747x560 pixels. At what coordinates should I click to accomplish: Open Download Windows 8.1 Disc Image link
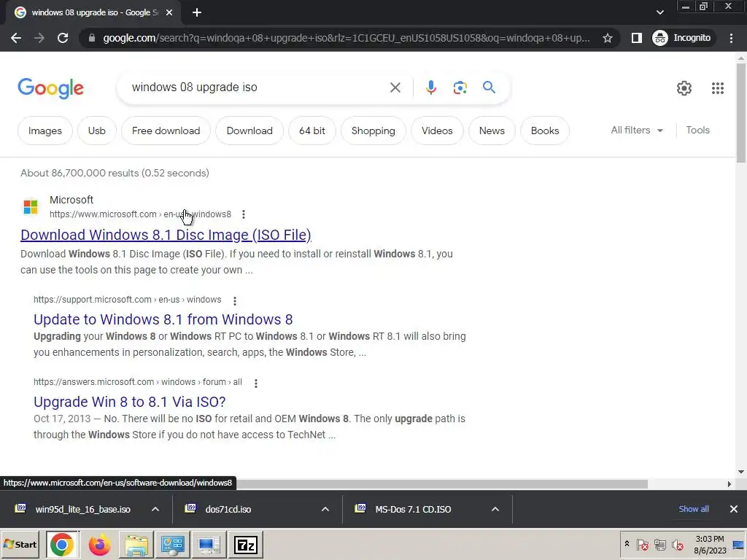click(x=166, y=235)
